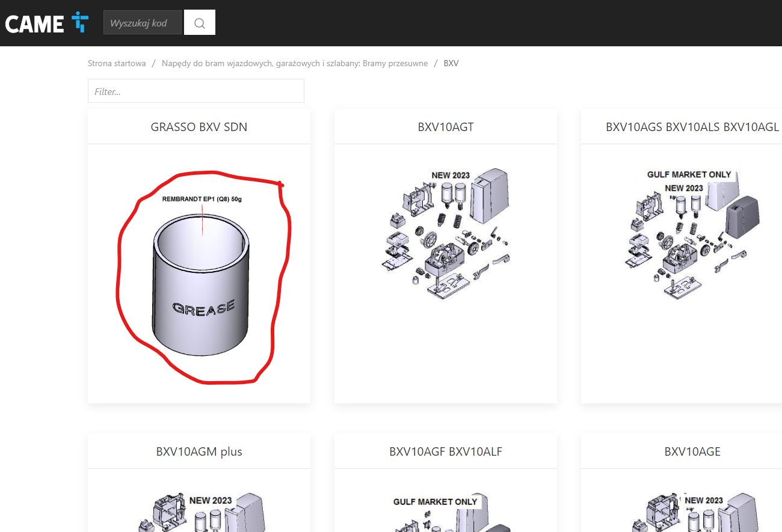782x532 pixels.
Task: Select the grease container thumbnail
Action: pos(200,275)
